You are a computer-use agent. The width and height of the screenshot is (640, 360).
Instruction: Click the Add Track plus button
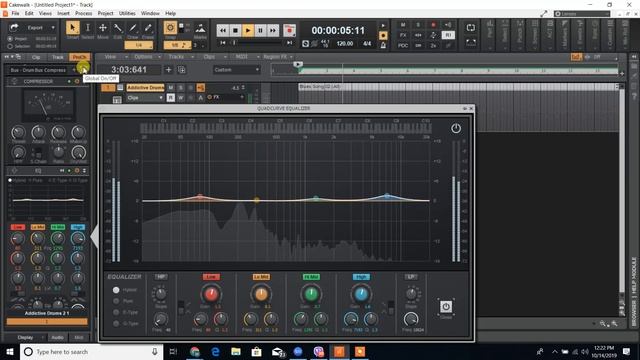(168, 70)
